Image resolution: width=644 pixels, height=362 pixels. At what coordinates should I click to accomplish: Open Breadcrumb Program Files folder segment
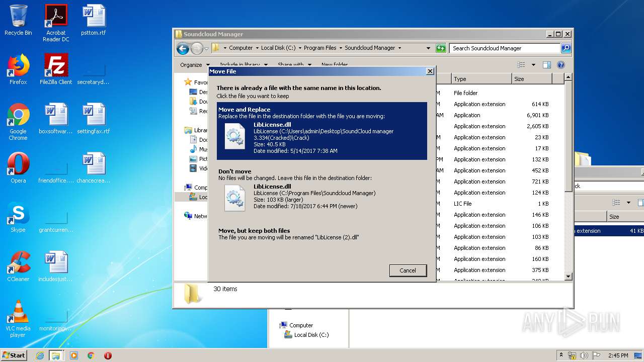coord(320,48)
